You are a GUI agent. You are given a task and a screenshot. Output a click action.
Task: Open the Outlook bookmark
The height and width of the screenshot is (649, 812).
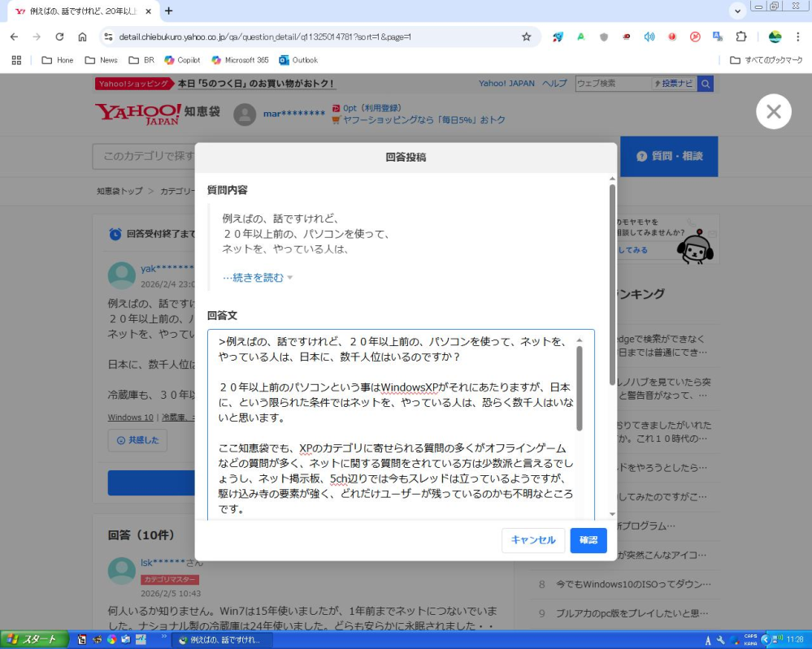[x=298, y=60]
